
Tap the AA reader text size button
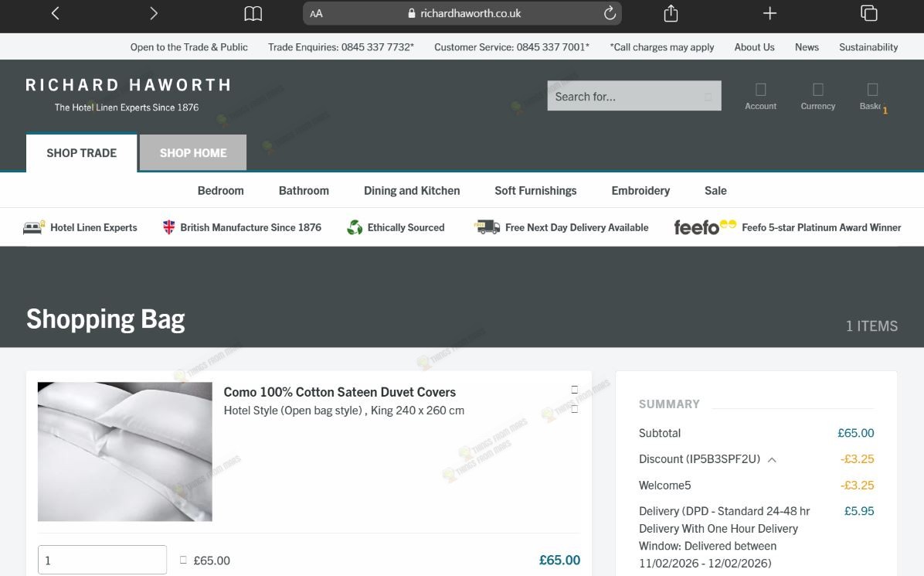pyautogui.click(x=317, y=14)
